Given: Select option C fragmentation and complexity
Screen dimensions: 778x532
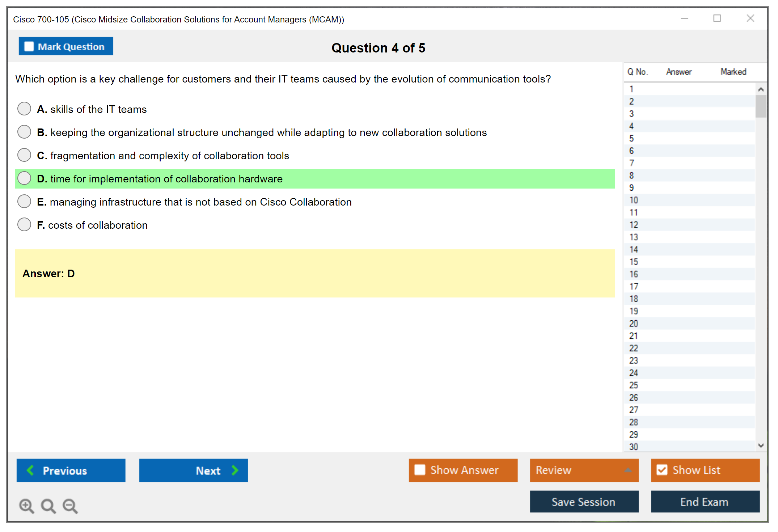Looking at the screenshot, I should pyautogui.click(x=24, y=155).
